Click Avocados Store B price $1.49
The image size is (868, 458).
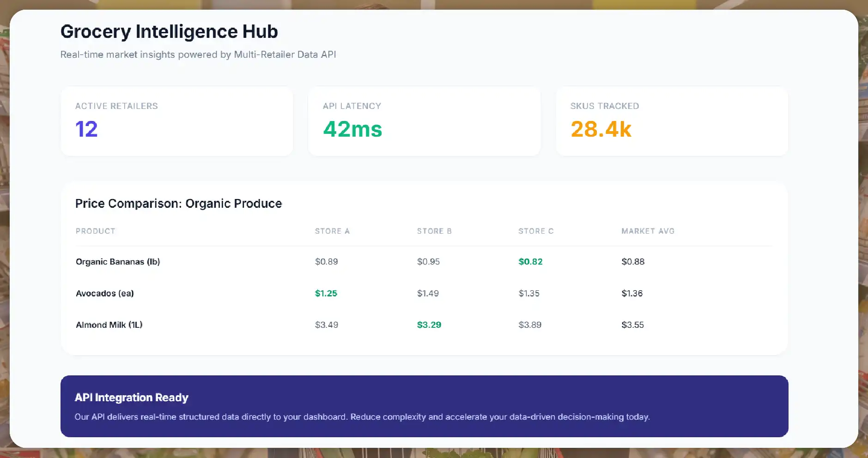coord(428,294)
